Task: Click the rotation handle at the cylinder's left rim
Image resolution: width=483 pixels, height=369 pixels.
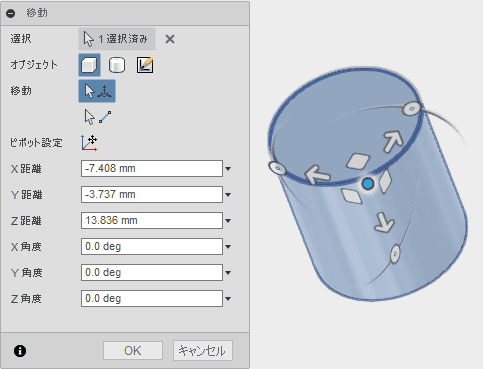Action: click(277, 168)
